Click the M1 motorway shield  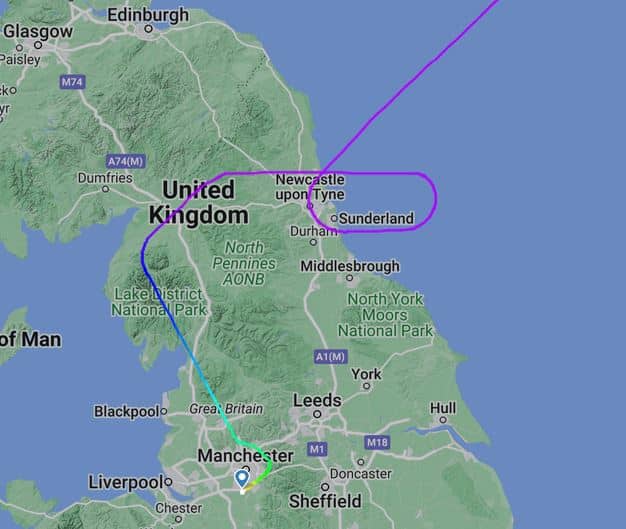tap(317, 449)
